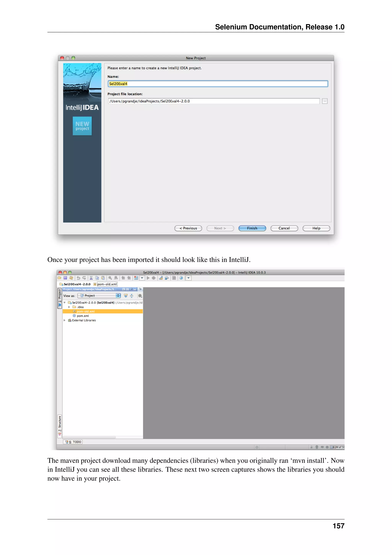392x555 pixels.
Task: Open Project panel gear settings menu
Action: (140, 296)
